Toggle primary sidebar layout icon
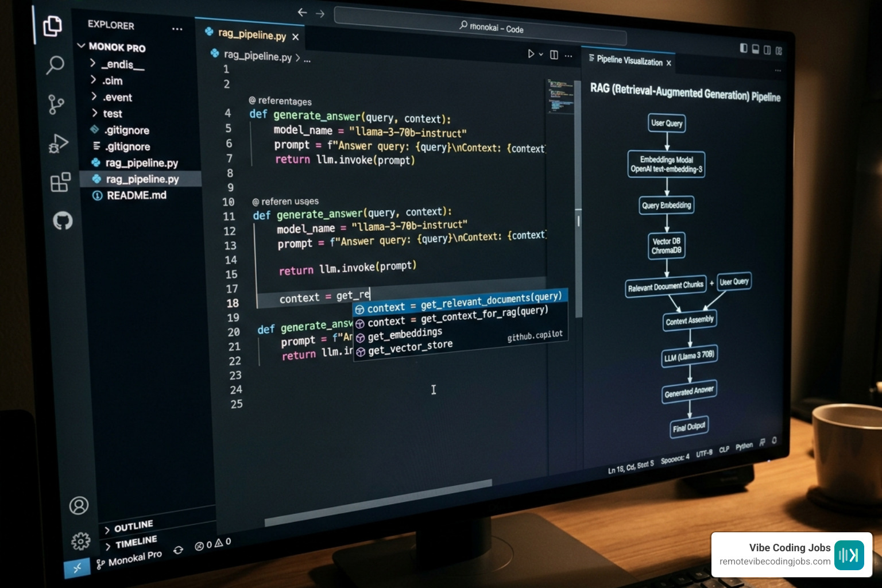 click(744, 48)
